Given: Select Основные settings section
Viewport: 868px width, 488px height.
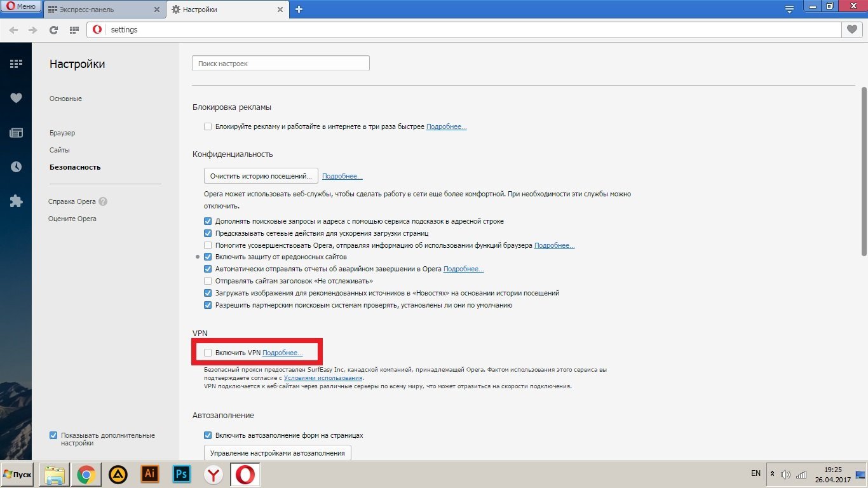Looking at the screenshot, I should (65, 98).
